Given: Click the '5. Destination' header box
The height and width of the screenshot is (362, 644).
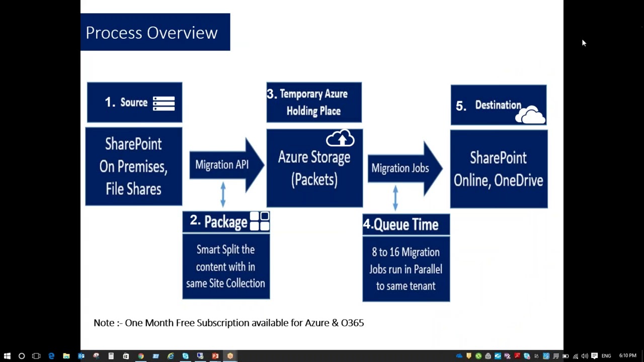Looking at the screenshot, I should pos(499,105).
